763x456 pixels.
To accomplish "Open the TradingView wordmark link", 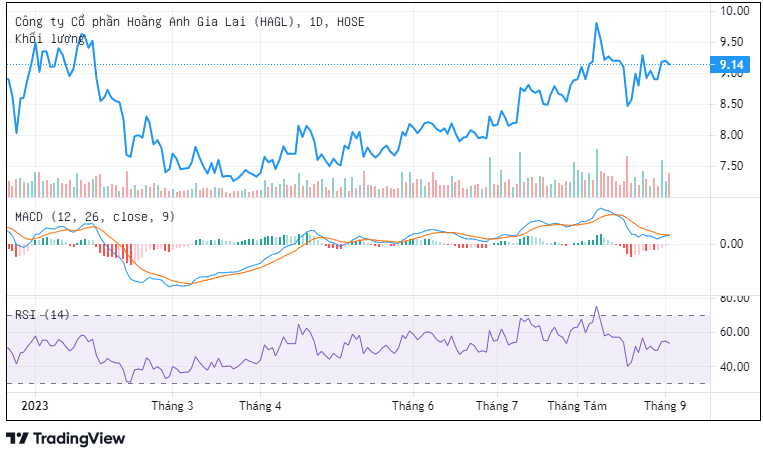I will [x=79, y=438].
